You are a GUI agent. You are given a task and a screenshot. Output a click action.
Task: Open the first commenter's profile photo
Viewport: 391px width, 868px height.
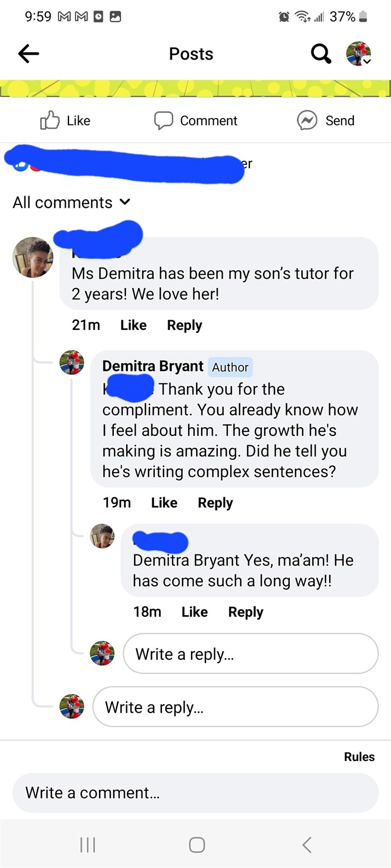point(33,257)
